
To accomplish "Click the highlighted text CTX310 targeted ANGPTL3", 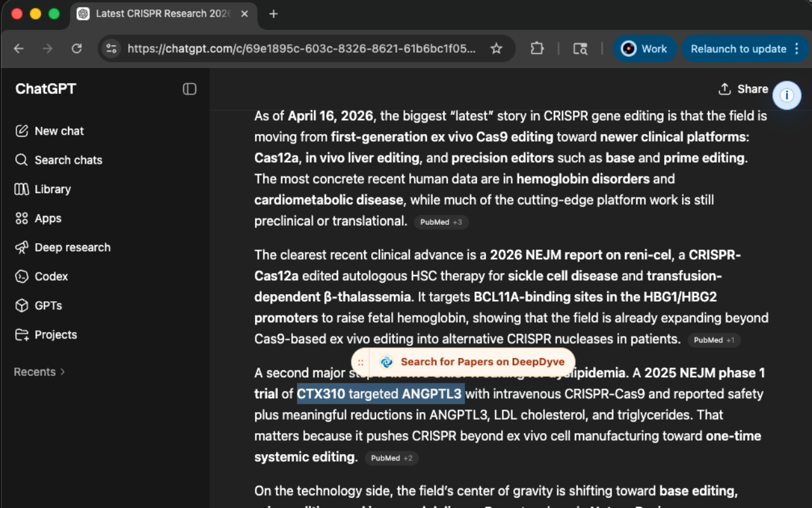I will coord(381,394).
